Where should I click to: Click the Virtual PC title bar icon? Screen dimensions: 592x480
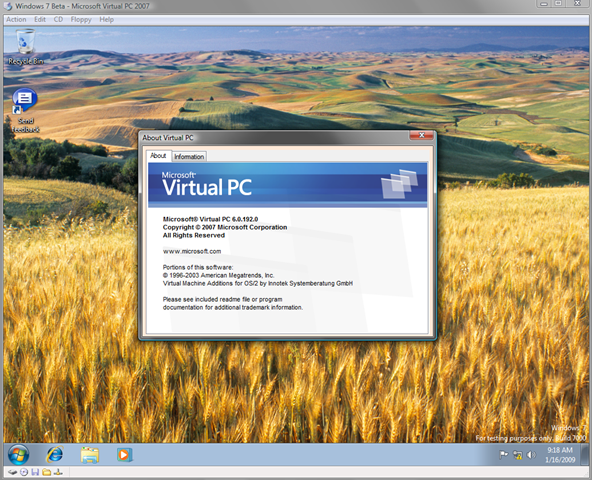[x=8, y=6]
